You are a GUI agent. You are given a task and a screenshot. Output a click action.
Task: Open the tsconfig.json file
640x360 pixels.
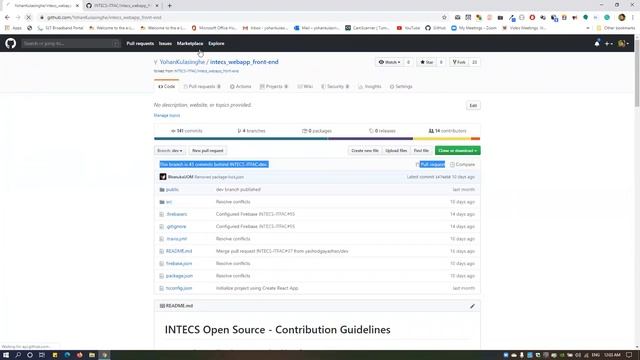(x=179, y=288)
